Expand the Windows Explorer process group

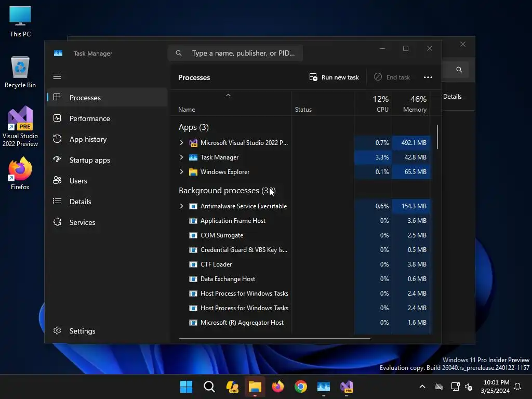click(181, 172)
